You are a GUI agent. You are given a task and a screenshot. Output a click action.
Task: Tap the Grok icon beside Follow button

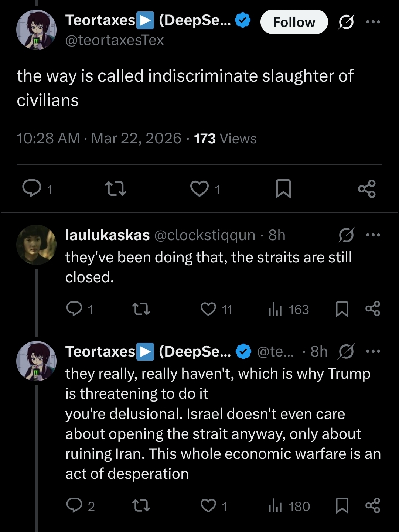coord(346,22)
